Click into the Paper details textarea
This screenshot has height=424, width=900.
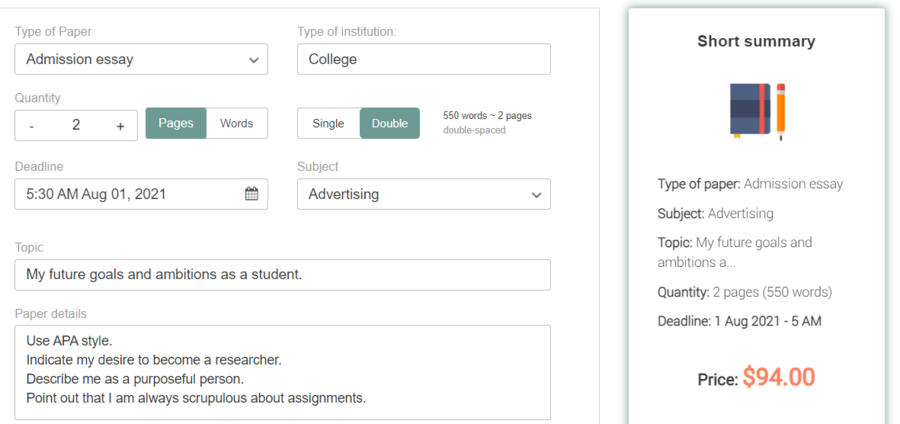282,372
